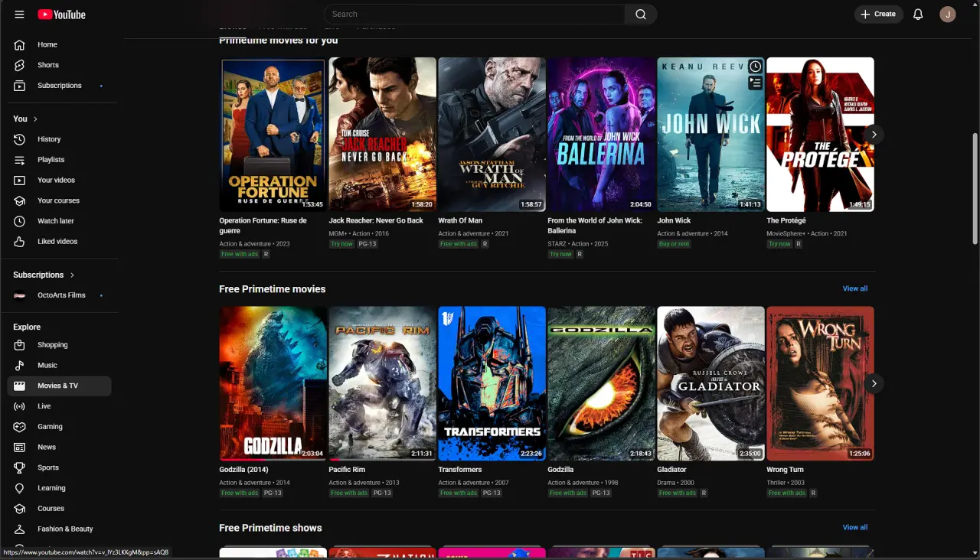Image resolution: width=980 pixels, height=560 pixels.
Task: Click the Create button
Action: pyautogui.click(x=878, y=14)
